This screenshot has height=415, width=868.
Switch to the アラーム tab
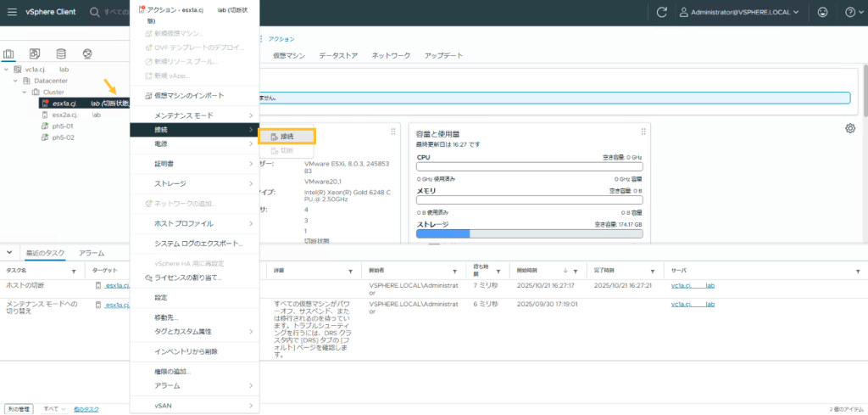(x=91, y=253)
